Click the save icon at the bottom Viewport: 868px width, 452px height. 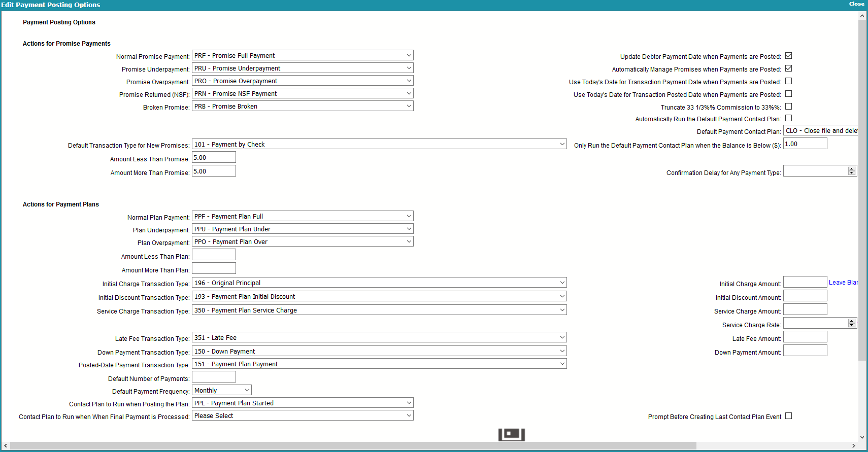pyautogui.click(x=511, y=434)
